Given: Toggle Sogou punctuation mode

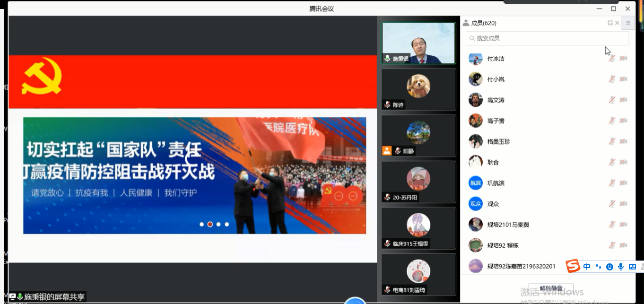Looking at the screenshot, I should 598,267.
